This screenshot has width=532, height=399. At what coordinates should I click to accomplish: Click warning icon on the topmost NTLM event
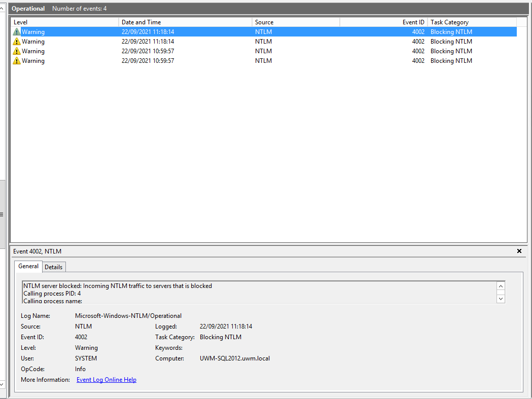pyautogui.click(x=17, y=31)
